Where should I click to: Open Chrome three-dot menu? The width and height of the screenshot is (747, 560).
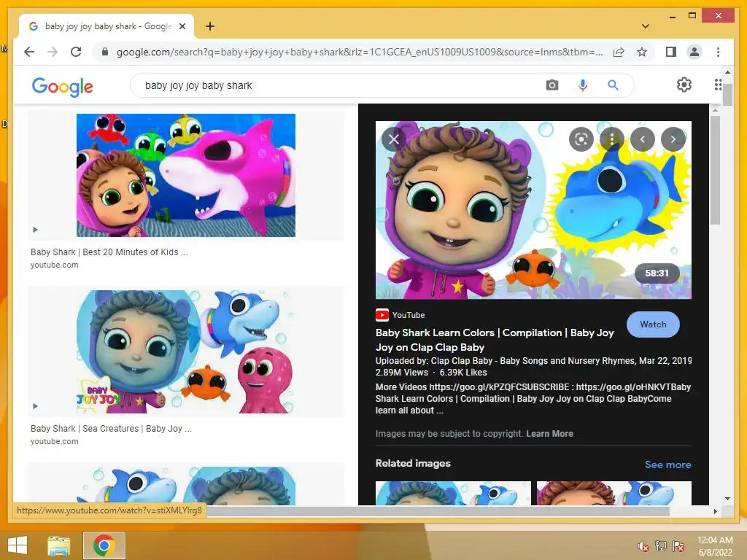click(718, 52)
